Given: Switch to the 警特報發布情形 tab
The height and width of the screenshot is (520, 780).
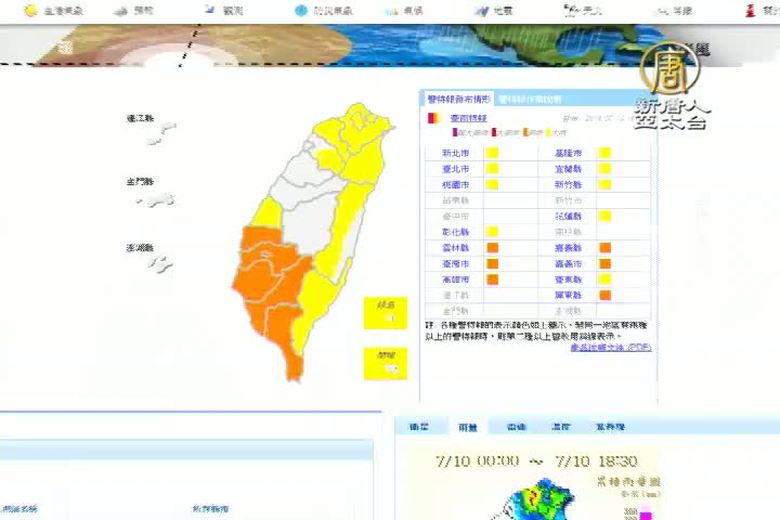Looking at the screenshot, I should (x=458, y=99).
